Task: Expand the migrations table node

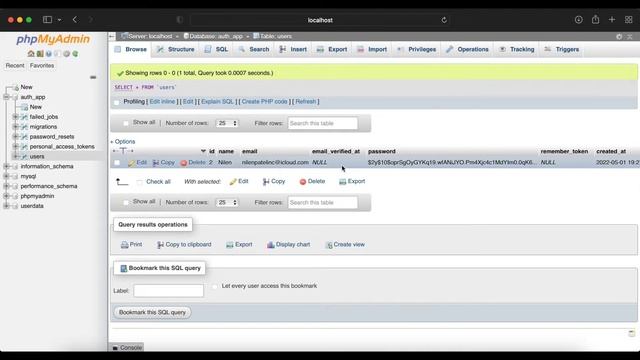Action: [x=15, y=127]
